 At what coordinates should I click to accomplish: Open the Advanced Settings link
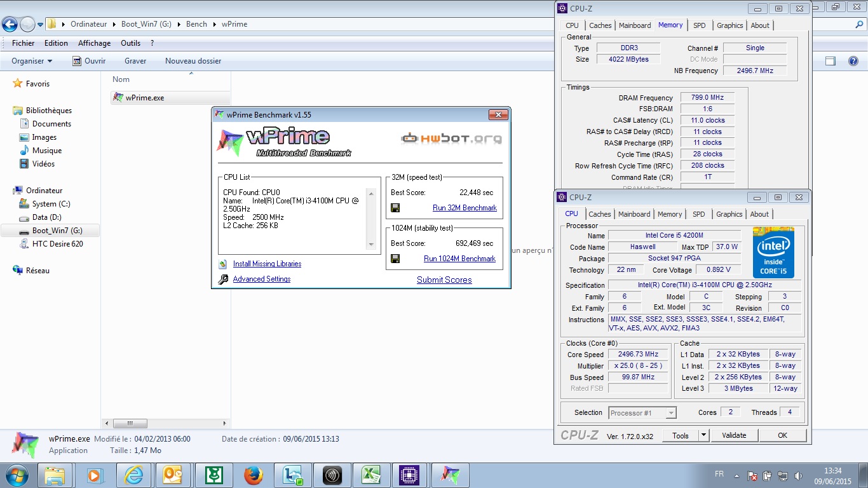262,279
